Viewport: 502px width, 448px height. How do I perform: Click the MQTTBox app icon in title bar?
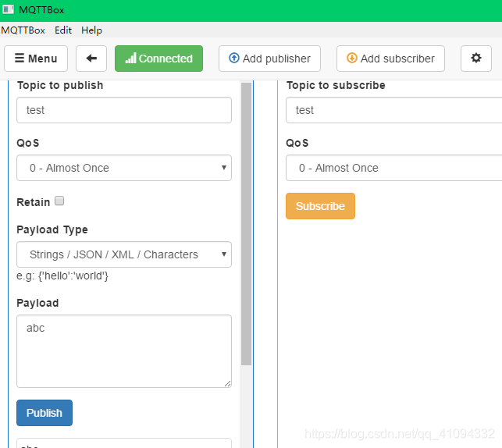[x=8, y=9]
